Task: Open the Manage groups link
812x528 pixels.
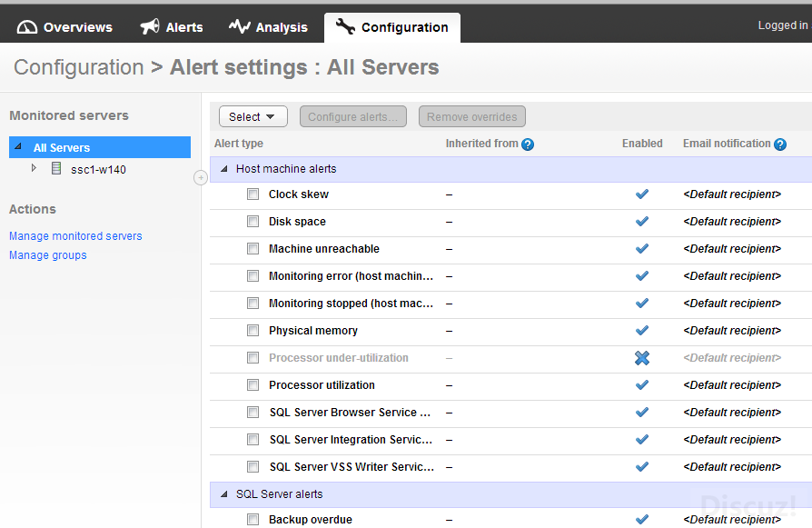Action: pyautogui.click(x=48, y=255)
